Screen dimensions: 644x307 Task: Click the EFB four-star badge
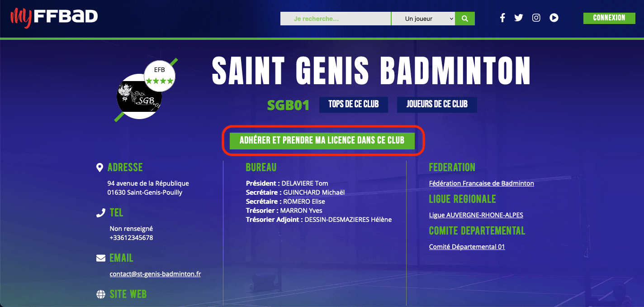pos(160,76)
